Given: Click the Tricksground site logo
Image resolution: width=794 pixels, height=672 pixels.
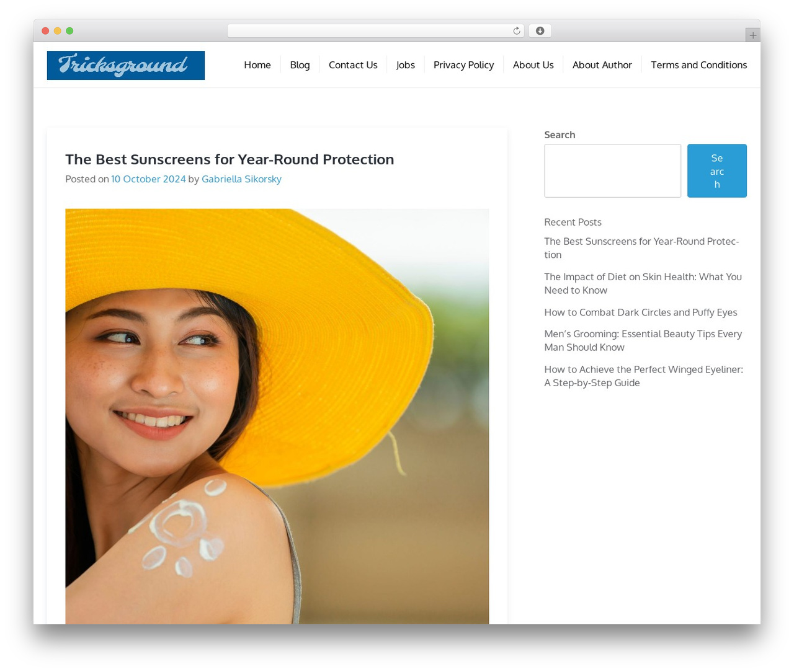Looking at the screenshot, I should pyautogui.click(x=125, y=65).
